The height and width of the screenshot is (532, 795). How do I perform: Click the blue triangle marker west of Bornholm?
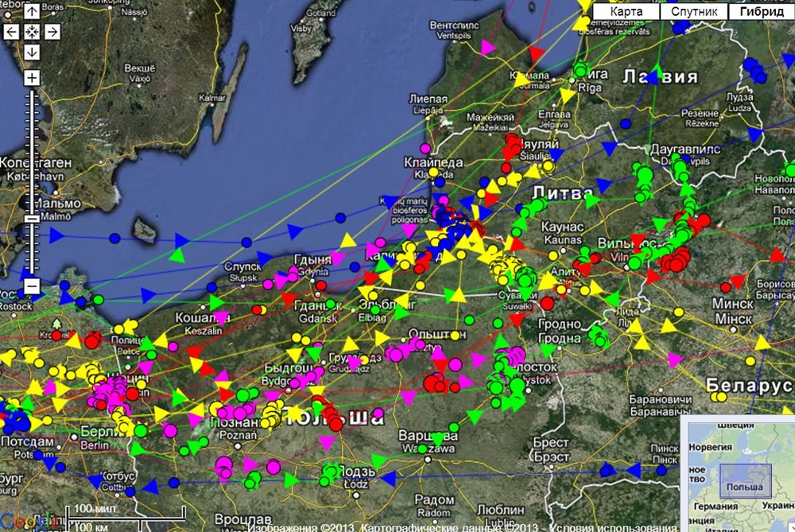(56, 235)
